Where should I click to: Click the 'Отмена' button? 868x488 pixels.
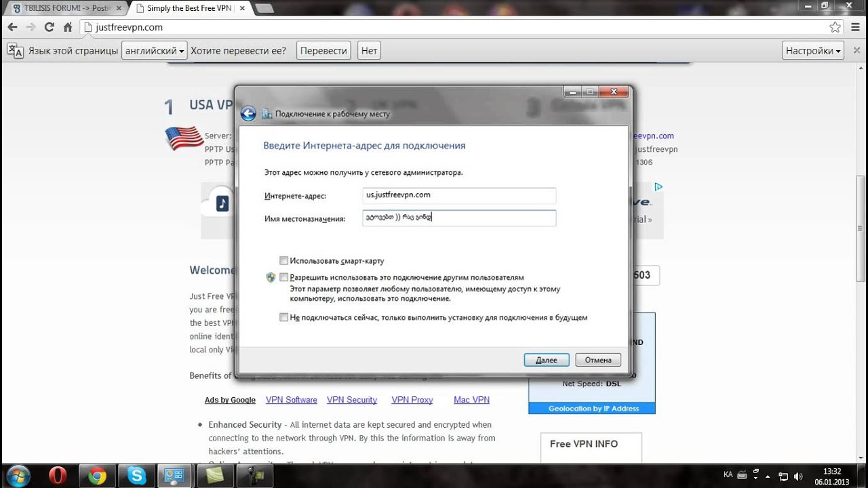(598, 360)
